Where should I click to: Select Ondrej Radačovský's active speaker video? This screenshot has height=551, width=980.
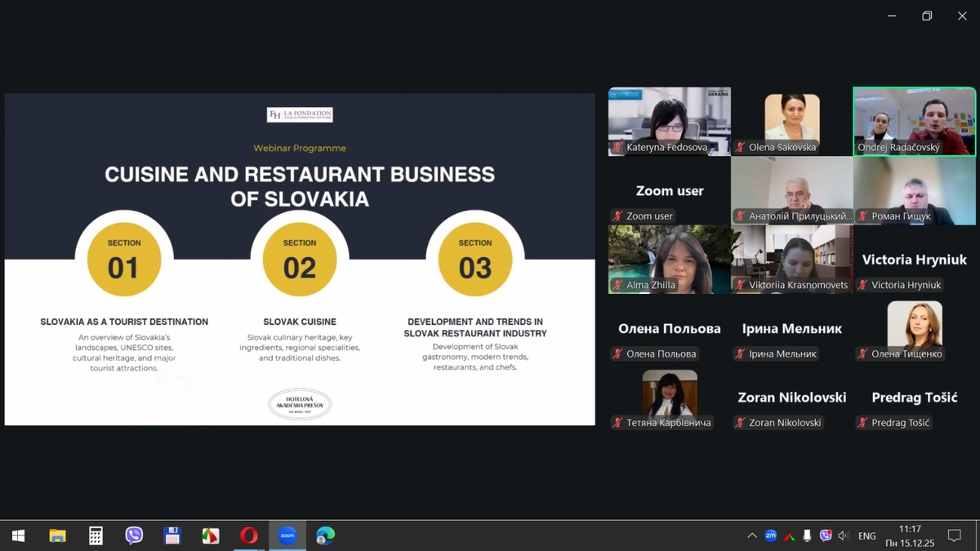click(914, 118)
